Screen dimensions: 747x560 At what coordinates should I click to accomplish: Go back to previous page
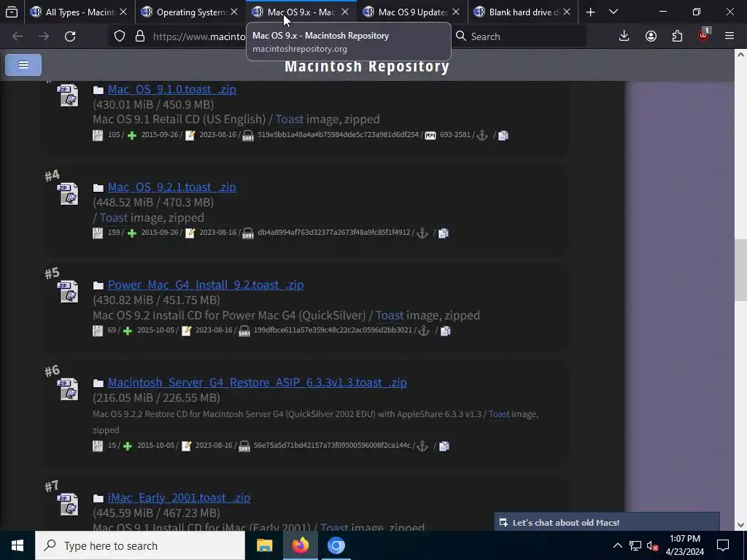[x=18, y=36]
